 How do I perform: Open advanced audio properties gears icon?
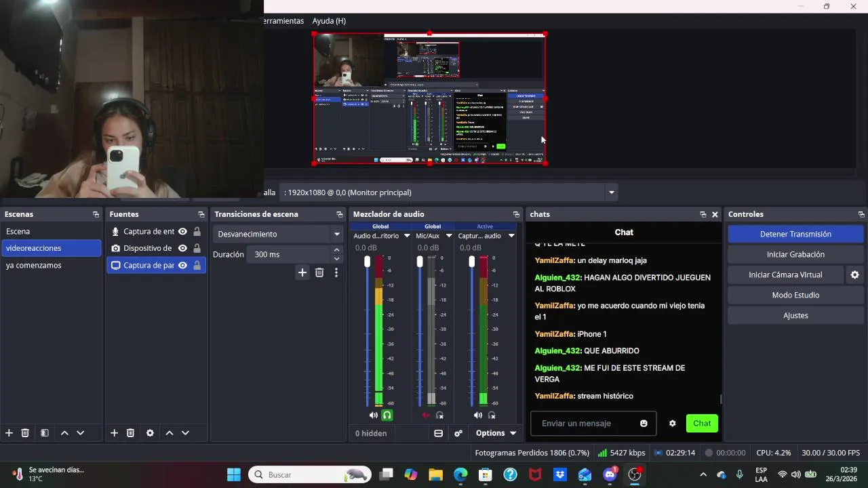pos(458,433)
